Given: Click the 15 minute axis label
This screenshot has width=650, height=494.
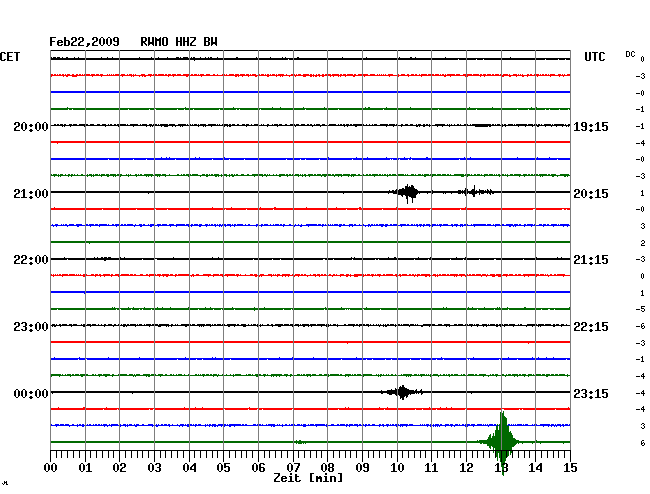Looking at the screenshot, I should tap(570, 467).
